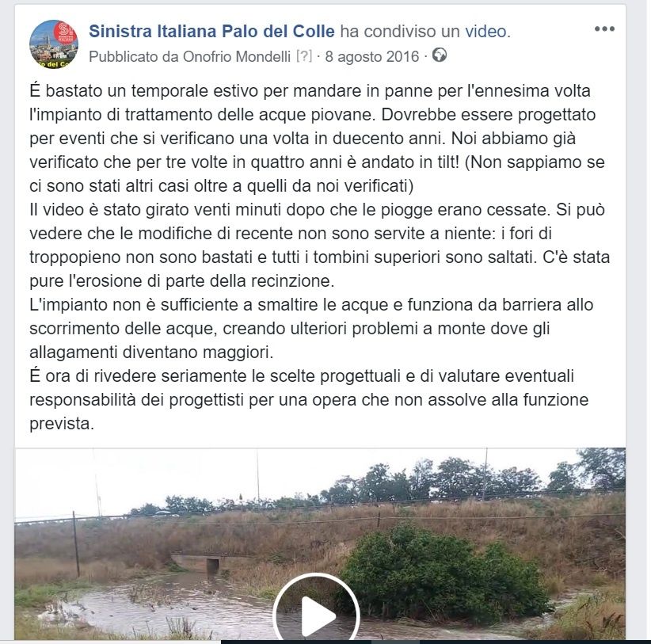Click "Pubblicato da" byline text
This screenshot has width=651, height=644.
click(x=134, y=56)
